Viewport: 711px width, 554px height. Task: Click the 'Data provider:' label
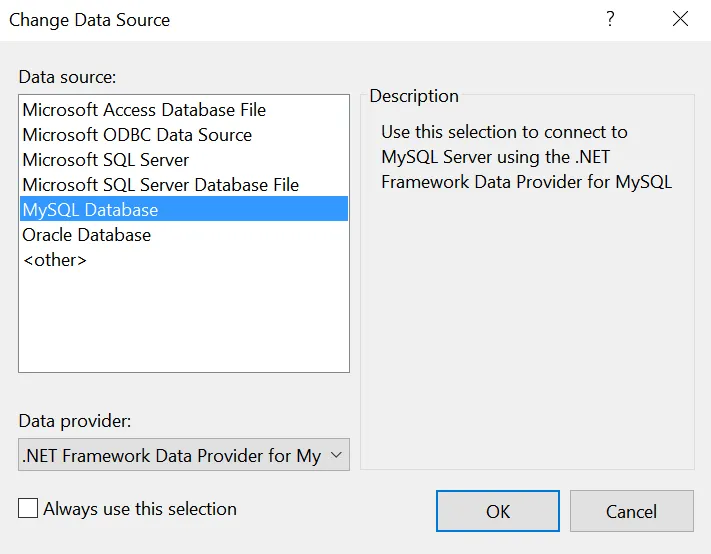coord(75,421)
